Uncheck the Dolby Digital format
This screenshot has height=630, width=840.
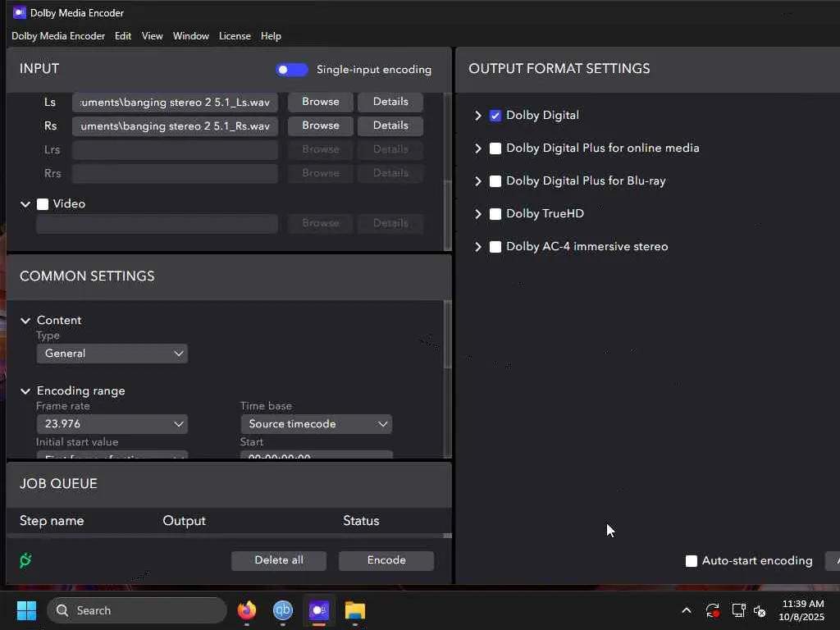tap(495, 116)
